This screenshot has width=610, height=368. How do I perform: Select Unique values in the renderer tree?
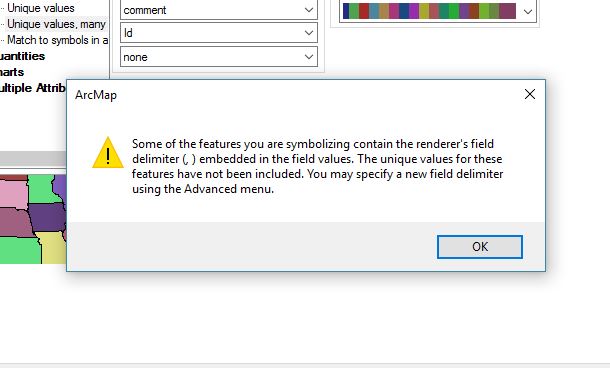(x=41, y=8)
